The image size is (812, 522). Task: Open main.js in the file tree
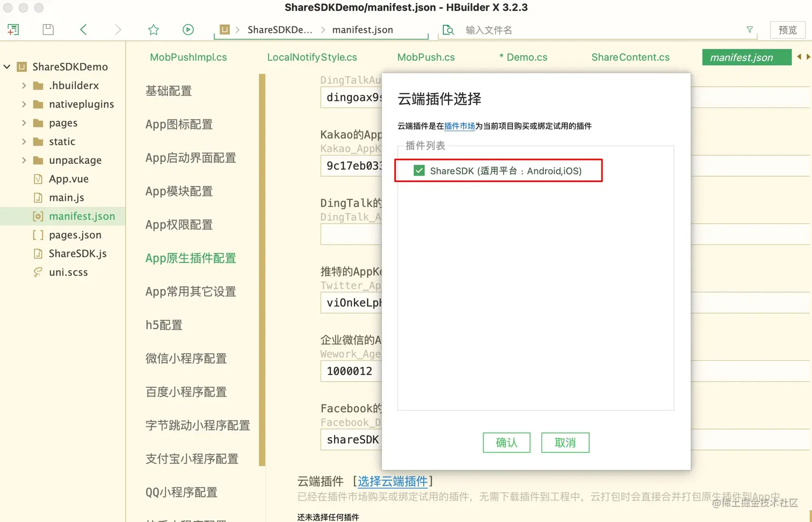(67, 198)
